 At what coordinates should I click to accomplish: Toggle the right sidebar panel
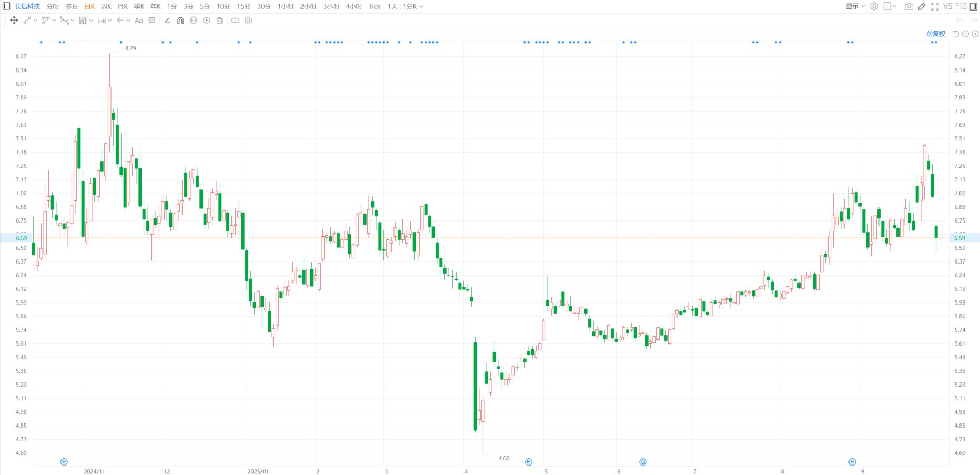click(974, 6)
